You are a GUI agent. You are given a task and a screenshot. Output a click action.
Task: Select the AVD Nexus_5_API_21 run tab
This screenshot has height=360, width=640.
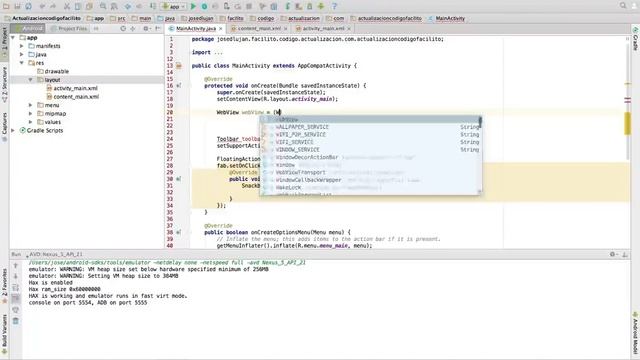click(56, 254)
